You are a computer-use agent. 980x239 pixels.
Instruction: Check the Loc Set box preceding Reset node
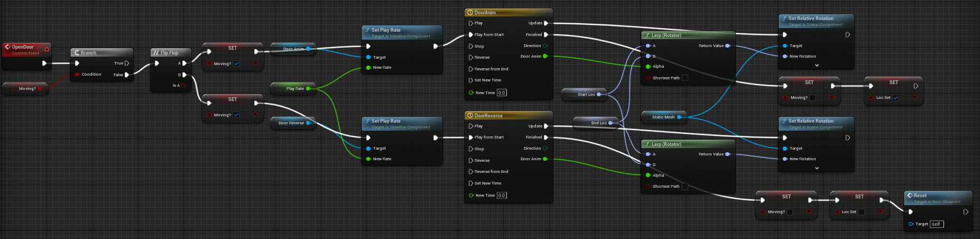coord(861,212)
